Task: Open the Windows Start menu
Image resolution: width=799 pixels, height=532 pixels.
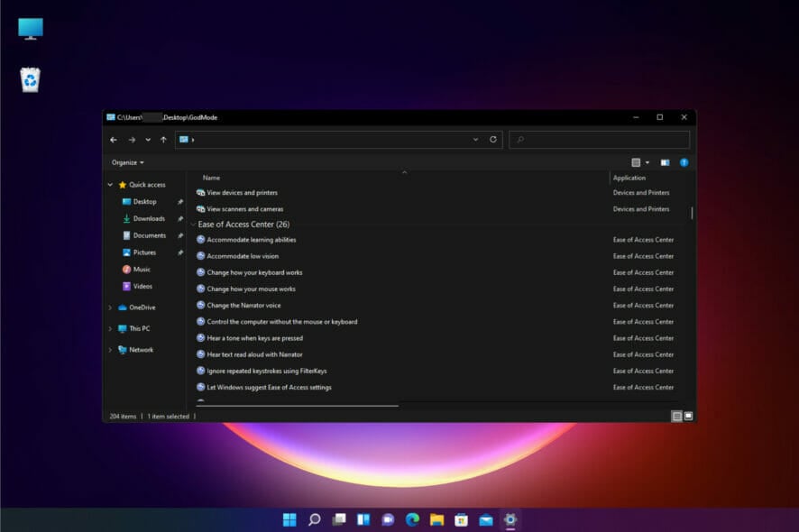Action: pyautogui.click(x=289, y=519)
